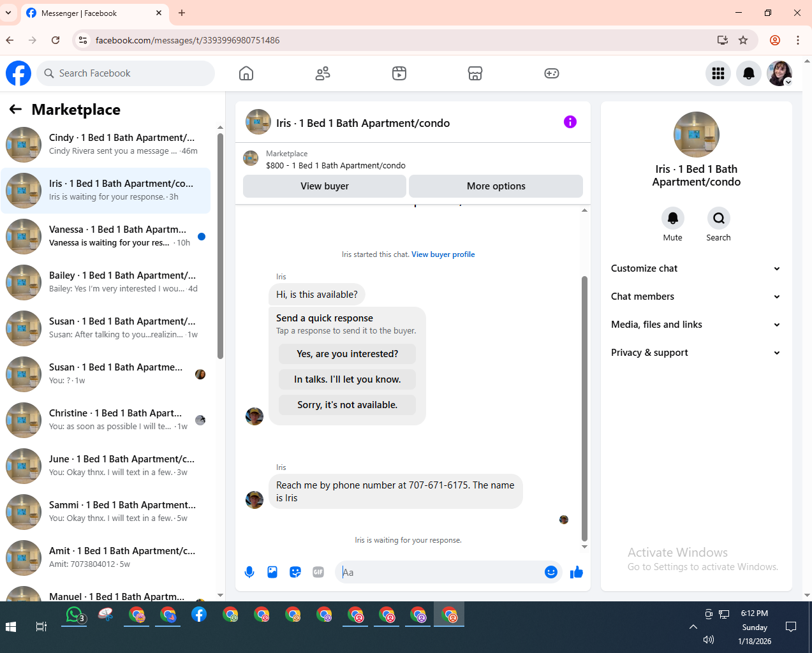Open Task View on taskbar
Image resolution: width=812 pixels, height=653 pixels.
[41, 627]
